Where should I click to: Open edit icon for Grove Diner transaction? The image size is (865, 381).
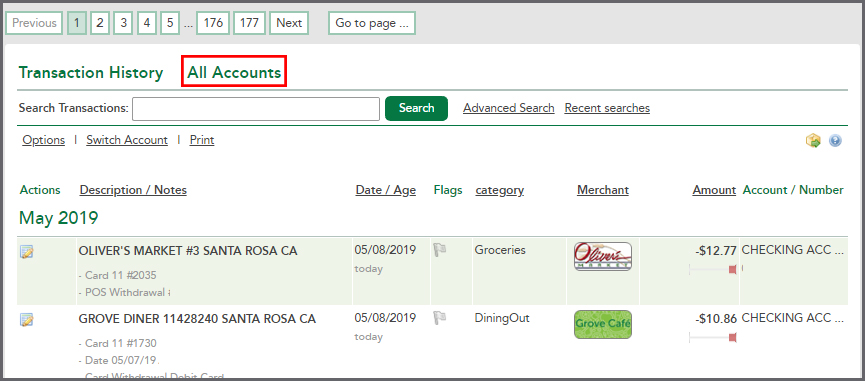pyautogui.click(x=26, y=320)
